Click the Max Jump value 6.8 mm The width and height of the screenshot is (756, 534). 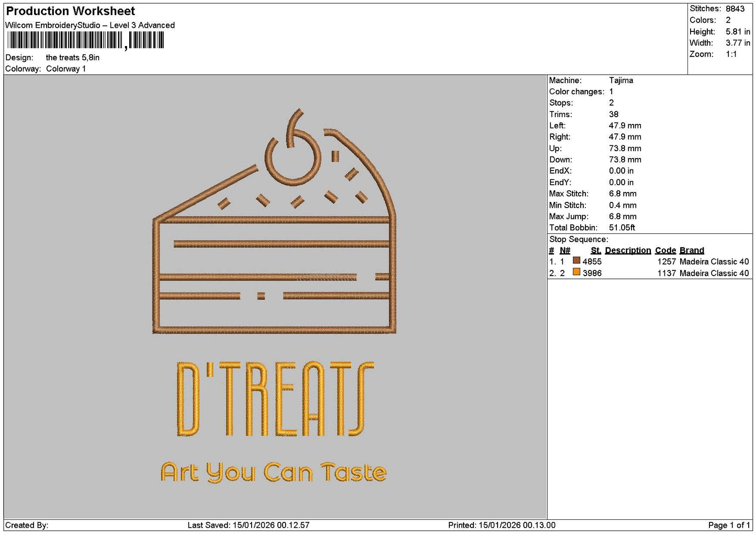pyautogui.click(x=623, y=217)
